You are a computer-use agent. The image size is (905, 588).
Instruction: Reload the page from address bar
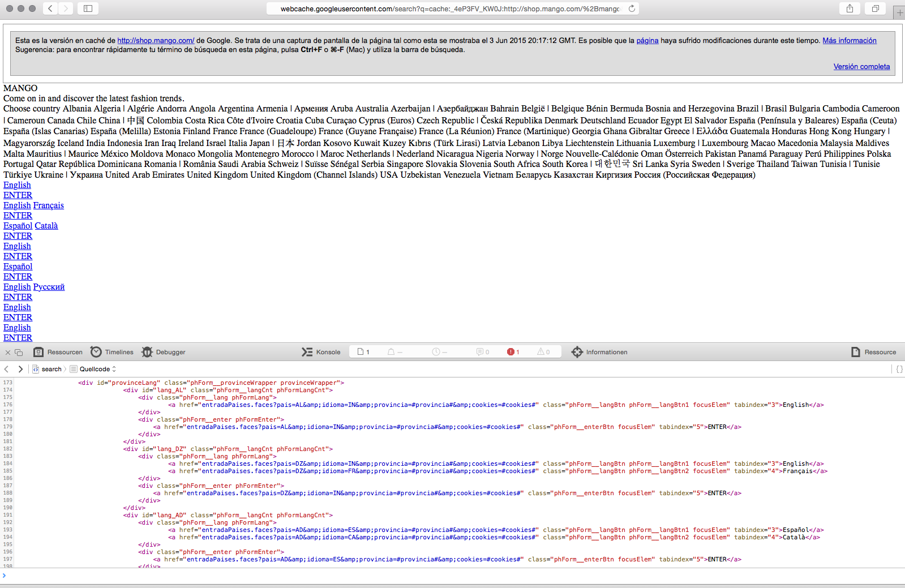pos(632,8)
